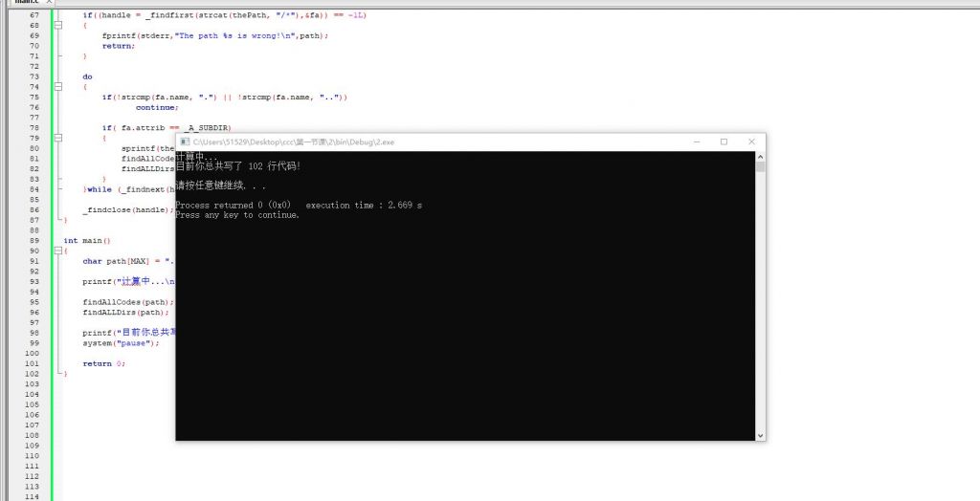
Task: Collapse the do-while block at line 74
Action: pyautogui.click(x=57, y=87)
